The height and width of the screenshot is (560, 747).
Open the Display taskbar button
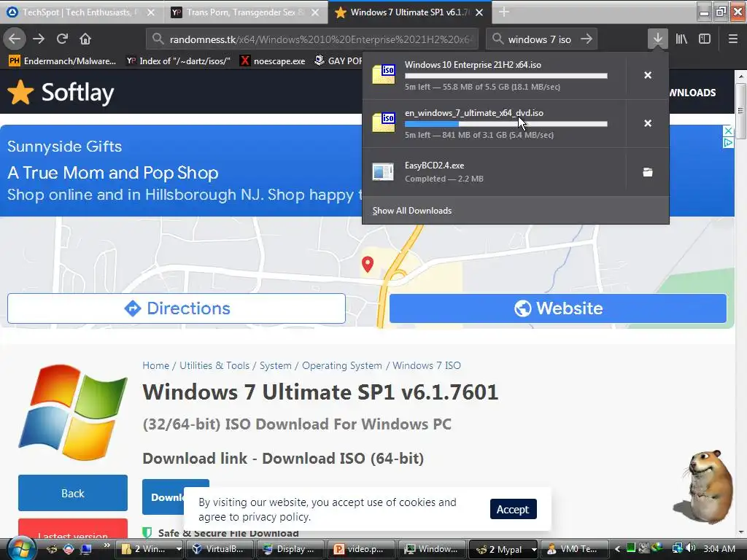pyautogui.click(x=290, y=549)
